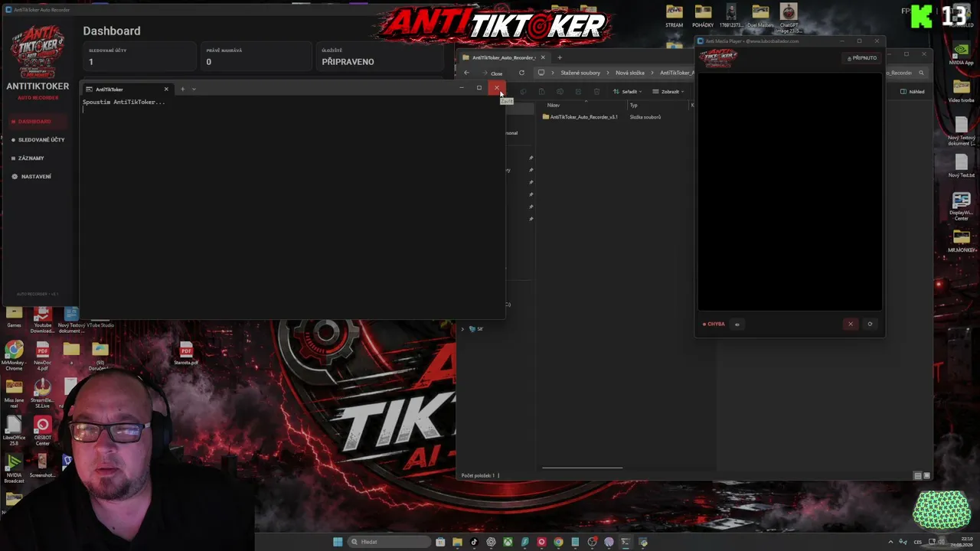Refresh the File Explorer folder

tap(521, 73)
